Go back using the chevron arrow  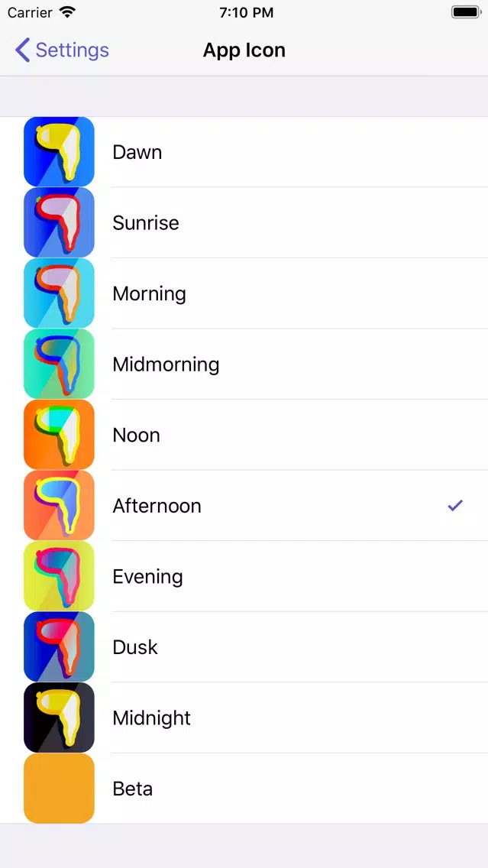coord(22,50)
